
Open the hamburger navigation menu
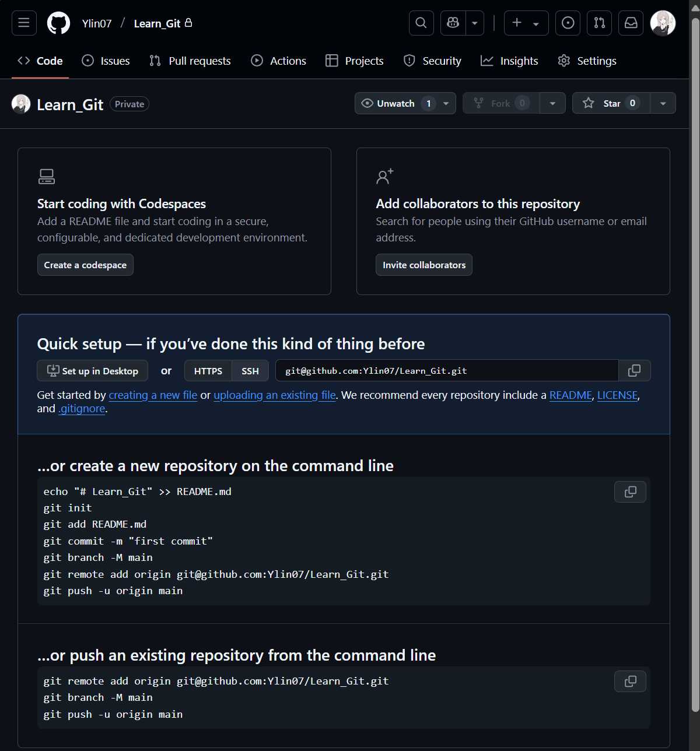click(x=24, y=23)
